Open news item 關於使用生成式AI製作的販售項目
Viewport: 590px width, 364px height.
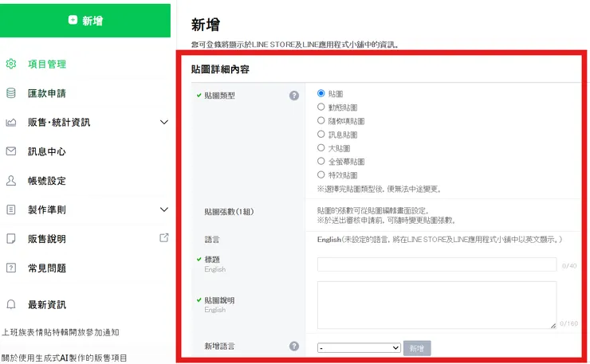click(x=64, y=358)
